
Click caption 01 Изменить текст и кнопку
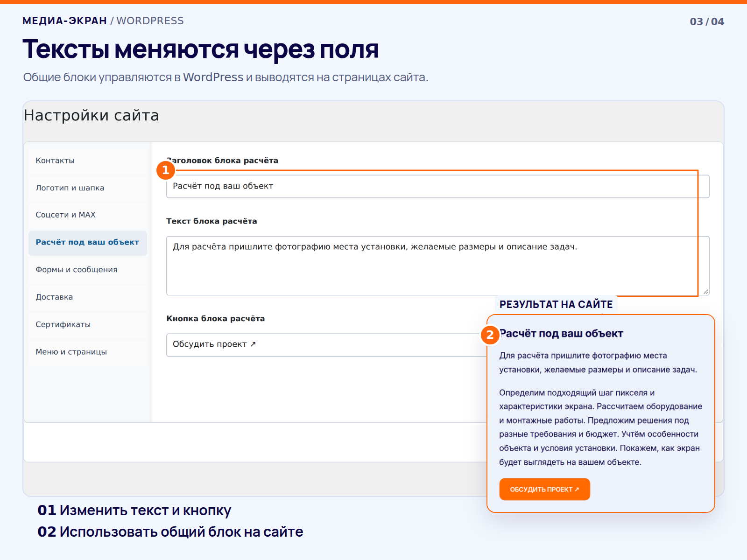click(x=134, y=511)
